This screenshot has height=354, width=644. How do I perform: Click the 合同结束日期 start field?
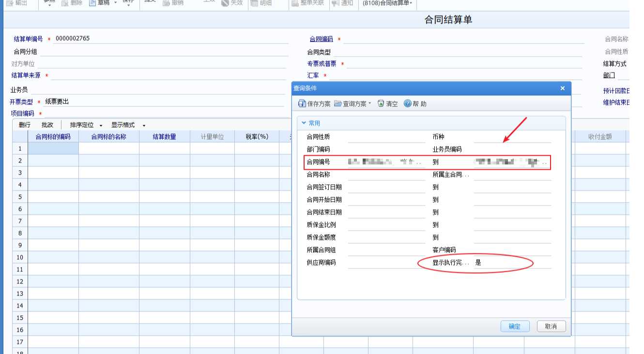pos(386,213)
